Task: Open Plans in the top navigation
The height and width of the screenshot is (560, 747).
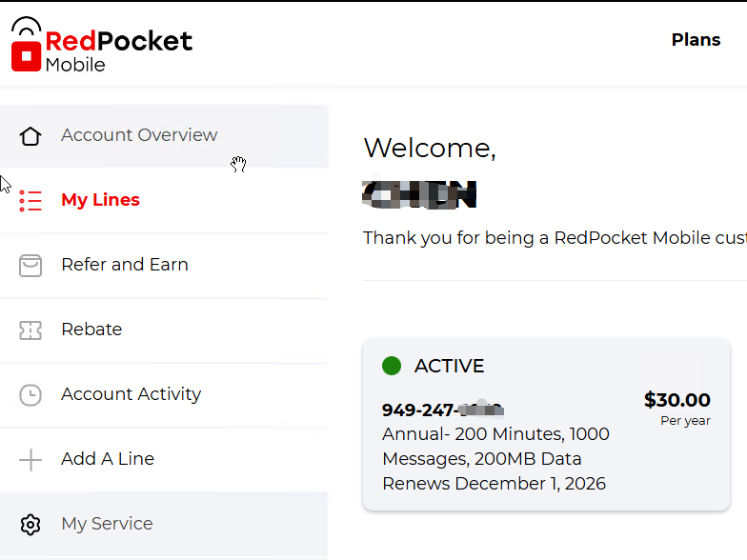Action: pos(696,40)
